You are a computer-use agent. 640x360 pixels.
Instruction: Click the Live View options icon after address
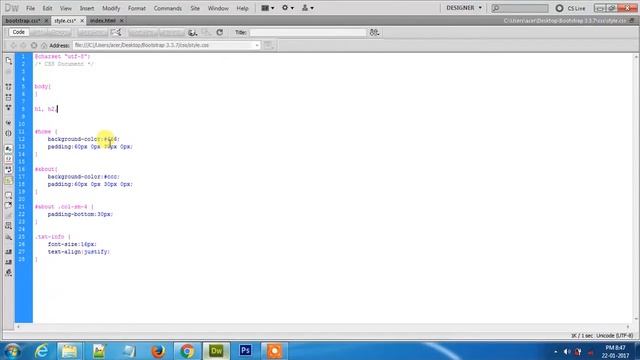click(268, 45)
